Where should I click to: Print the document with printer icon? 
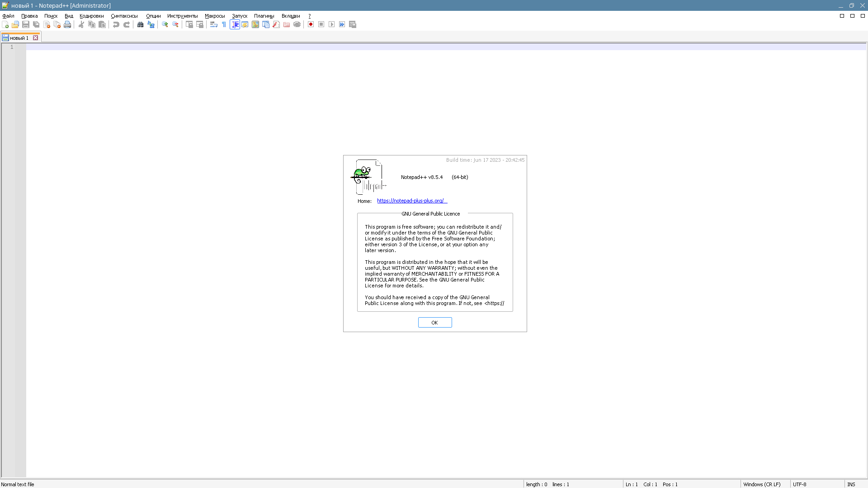pos(67,24)
